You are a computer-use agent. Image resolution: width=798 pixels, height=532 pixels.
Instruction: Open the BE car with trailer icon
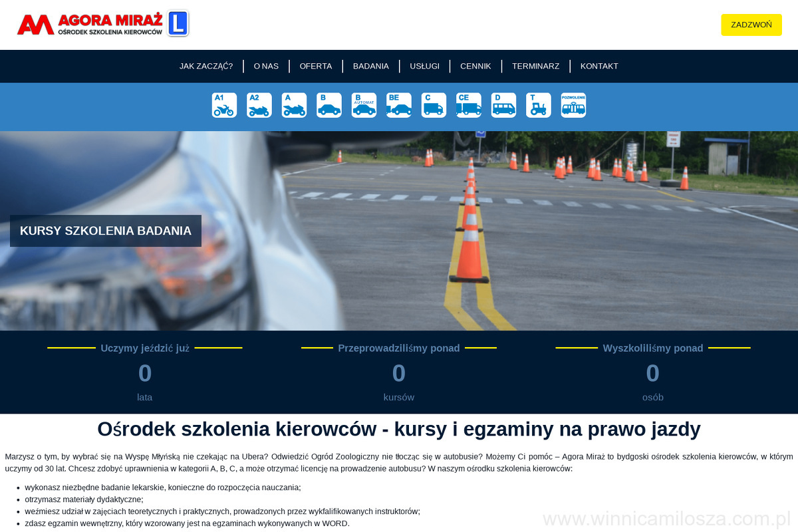[x=399, y=105]
